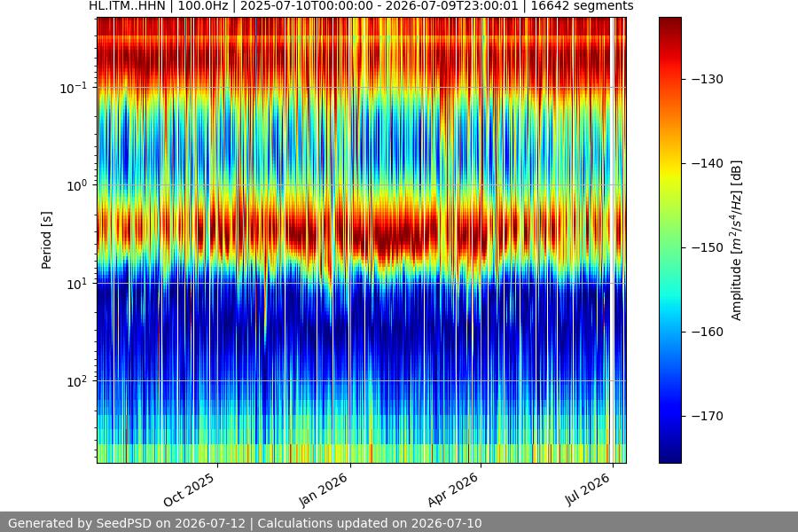Click the 10⁻¹ period tick label
The height and width of the screenshot is (532, 798).
click(x=74, y=88)
